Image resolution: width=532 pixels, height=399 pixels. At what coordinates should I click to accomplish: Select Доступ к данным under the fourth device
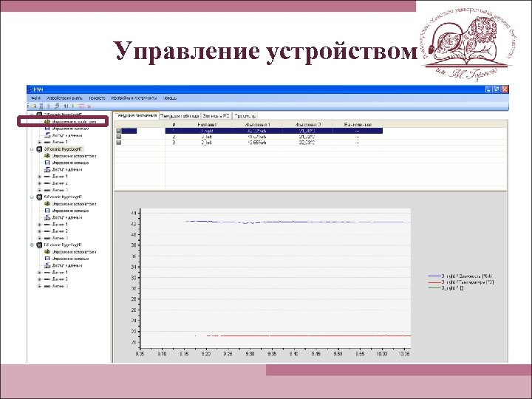67,265
